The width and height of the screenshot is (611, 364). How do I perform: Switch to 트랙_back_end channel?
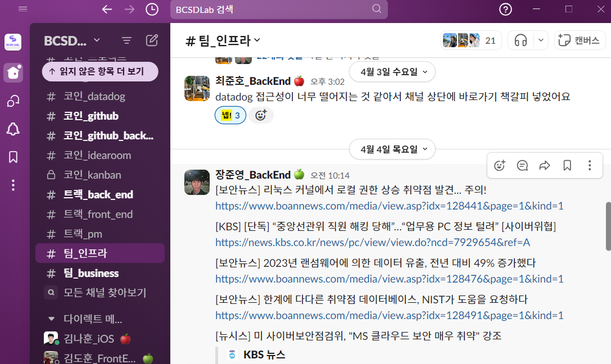pos(99,195)
